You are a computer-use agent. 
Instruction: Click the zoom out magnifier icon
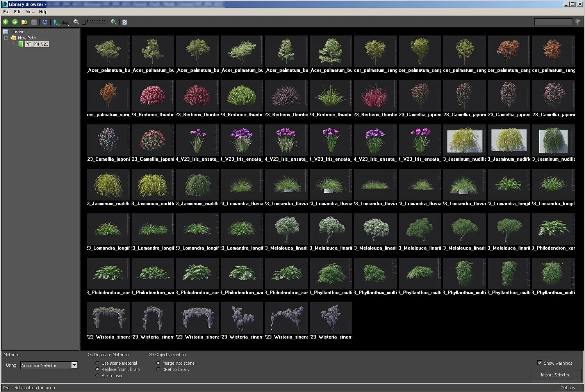[76, 22]
